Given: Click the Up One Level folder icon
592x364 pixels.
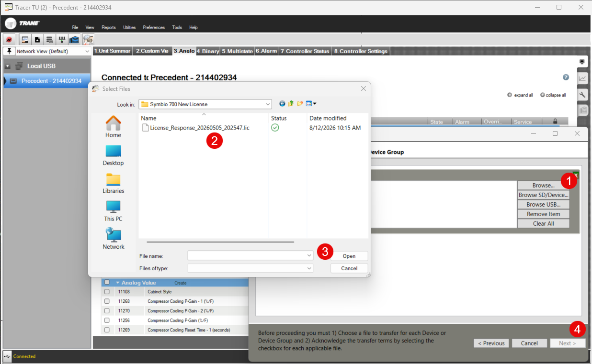Looking at the screenshot, I should click(291, 104).
